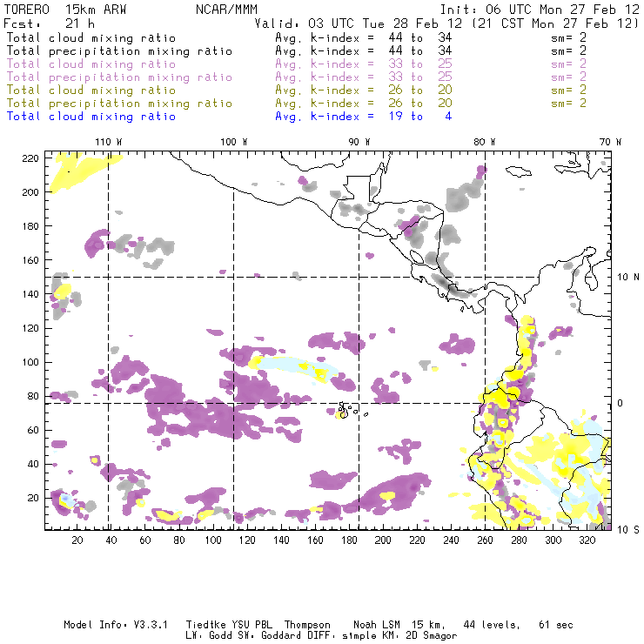
Task: Click the "TORERO 15km ARW" title text
Action: tap(65, 10)
